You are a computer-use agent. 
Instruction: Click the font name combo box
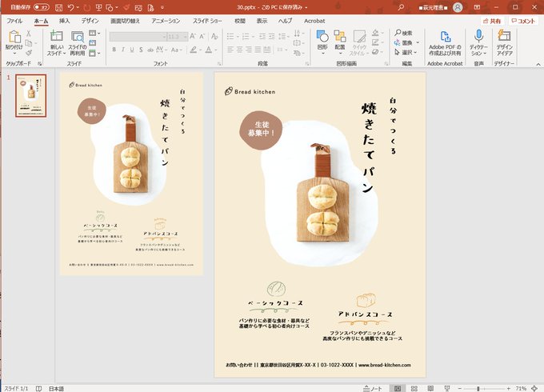pyautogui.click(x=138, y=37)
